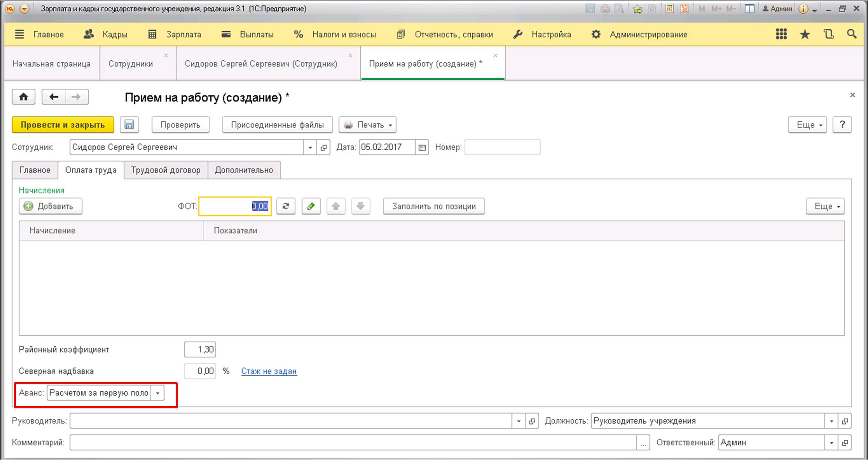Click the move up arrow icon
The image size is (868, 460).
click(x=336, y=206)
